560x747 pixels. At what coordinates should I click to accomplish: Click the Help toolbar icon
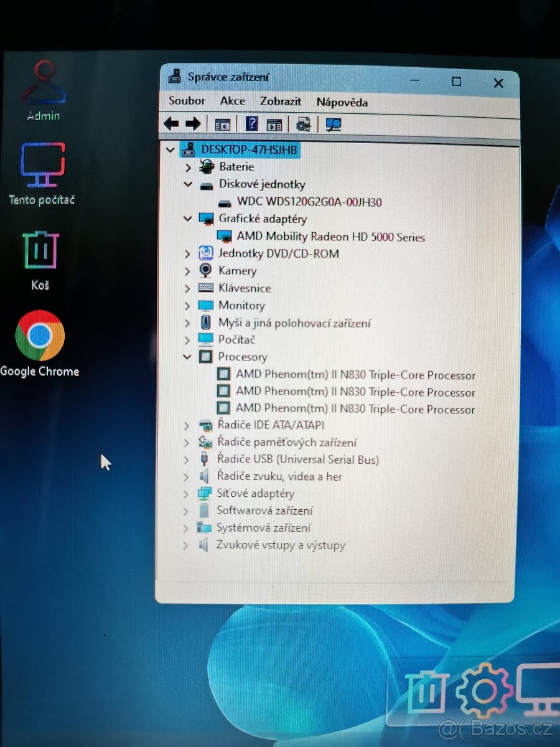click(252, 124)
